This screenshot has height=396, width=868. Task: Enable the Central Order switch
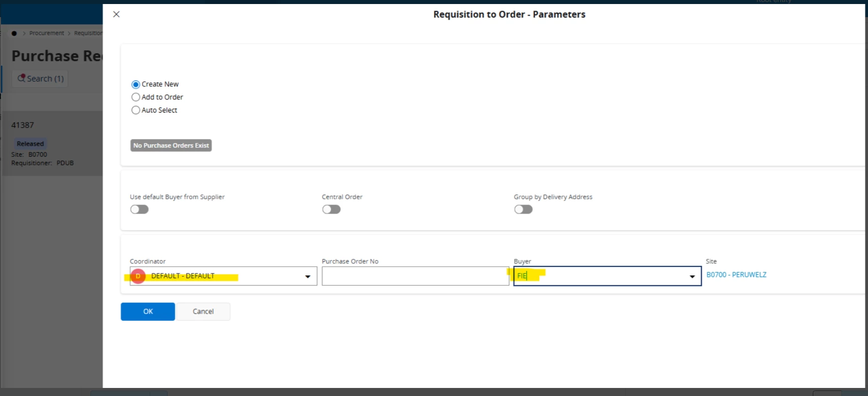(x=331, y=210)
